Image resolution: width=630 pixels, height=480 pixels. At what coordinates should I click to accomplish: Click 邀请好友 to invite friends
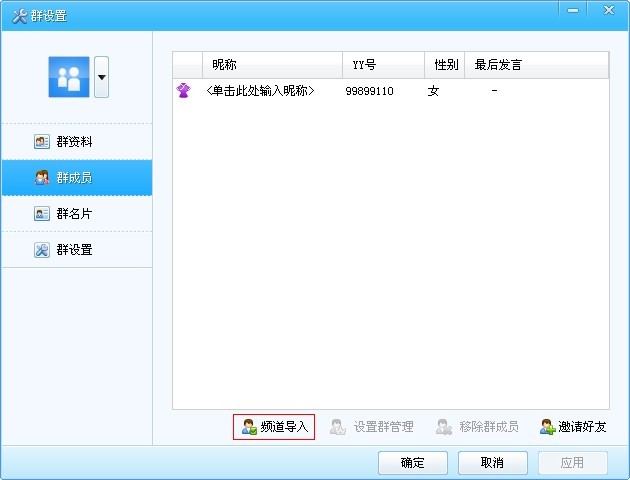coord(573,427)
